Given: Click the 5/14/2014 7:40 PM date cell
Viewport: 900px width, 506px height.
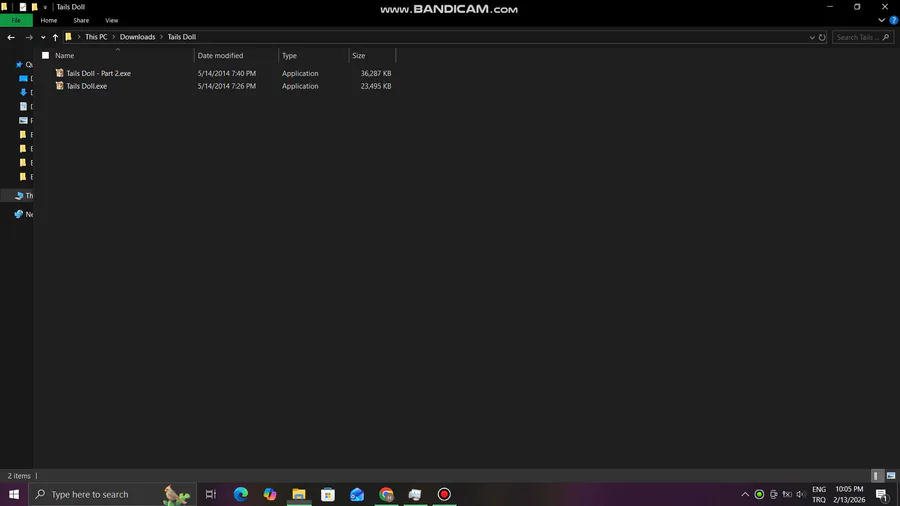Looking at the screenshot, I should (x=227, y=73).
